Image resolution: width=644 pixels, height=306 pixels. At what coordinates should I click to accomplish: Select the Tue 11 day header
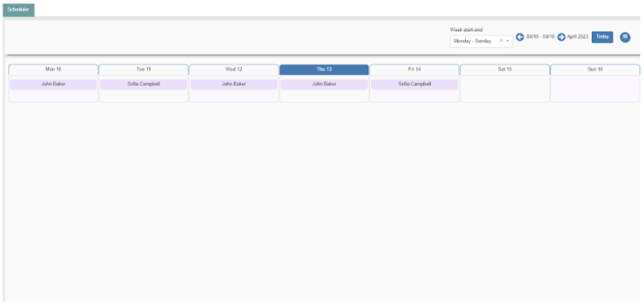click(x=143, y=69)
